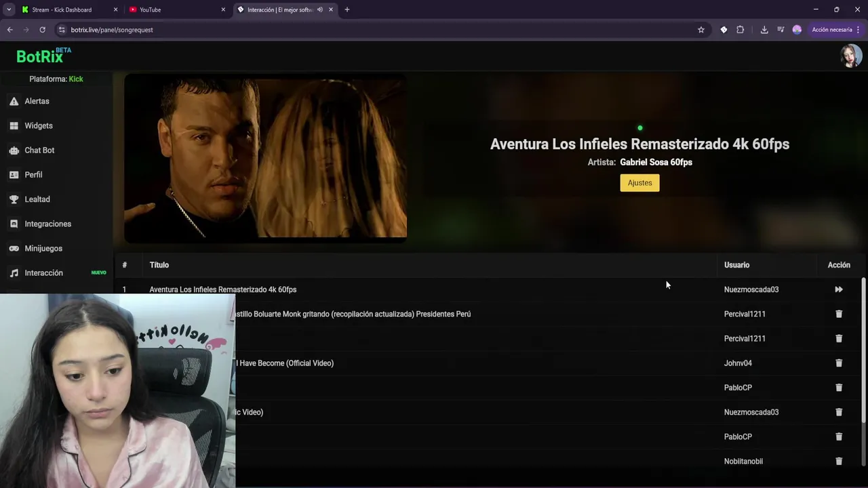Image resolution: width=868 pixels, height=488 pixels.
Task: Delete Nuezmoscada03's queued music video request
Action: (839, 412)
